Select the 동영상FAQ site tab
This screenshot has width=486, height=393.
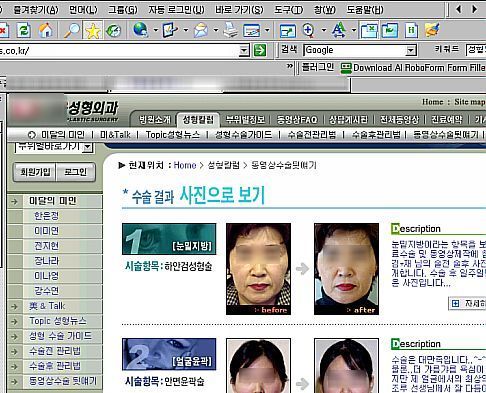point(297,119)
